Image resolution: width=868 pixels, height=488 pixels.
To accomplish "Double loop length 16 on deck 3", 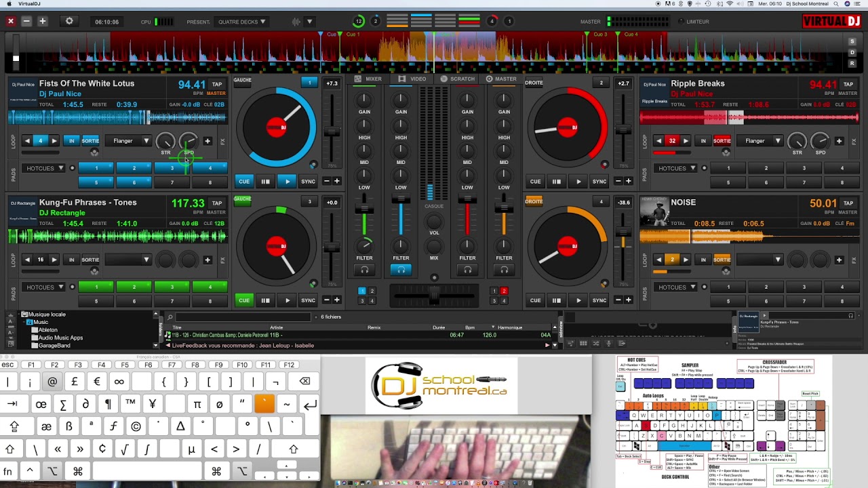I will [54, 260].
